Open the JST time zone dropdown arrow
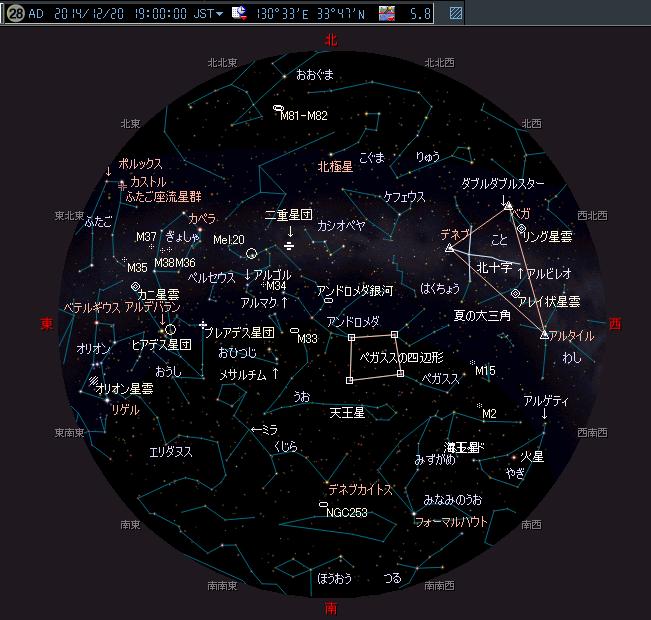The width and height of the screenshot is (651, 620). pyautogui.click(x=219, y=14)
